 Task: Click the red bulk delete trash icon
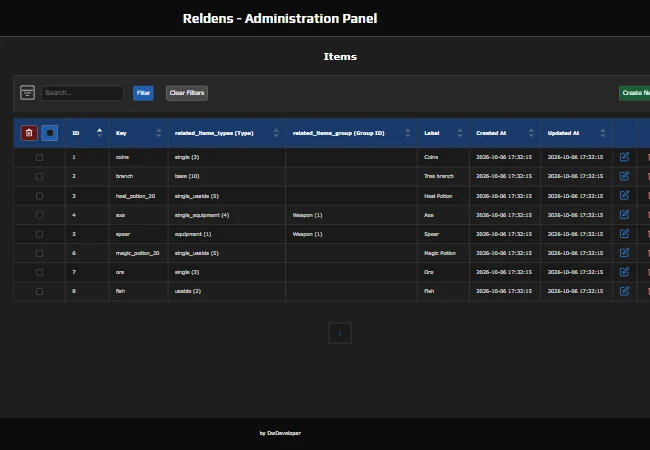[29, 133]
